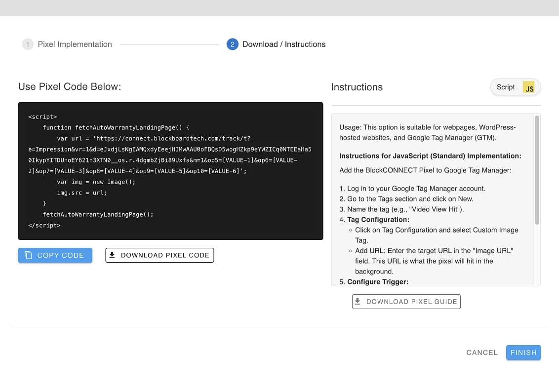Click the instructions panel scrollbar
This screenshot has height=392, width=559.
pyautogui.click(x=537, y=170)
